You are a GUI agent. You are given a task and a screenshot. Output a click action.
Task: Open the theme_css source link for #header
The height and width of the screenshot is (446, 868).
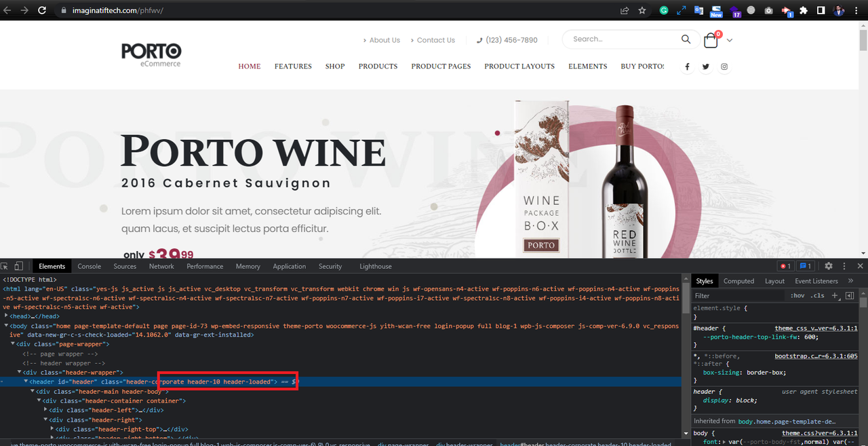[x=816, y=328]
